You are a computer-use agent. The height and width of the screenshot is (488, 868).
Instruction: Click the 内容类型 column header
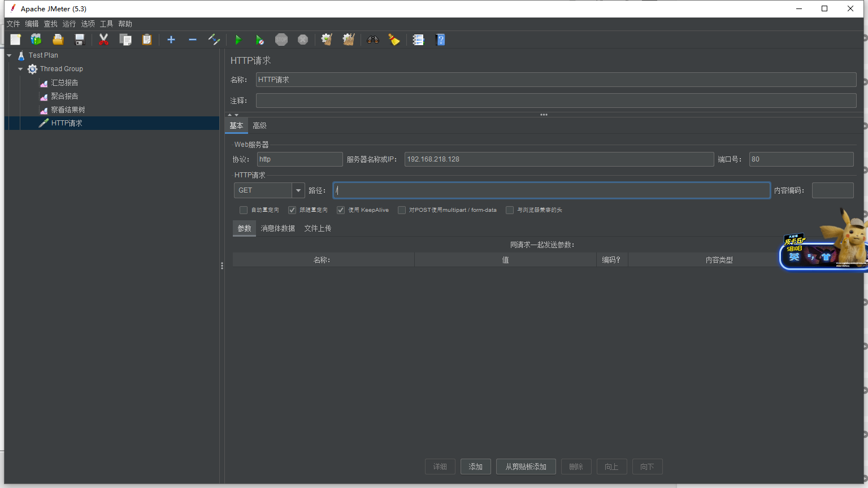(719, 260)
